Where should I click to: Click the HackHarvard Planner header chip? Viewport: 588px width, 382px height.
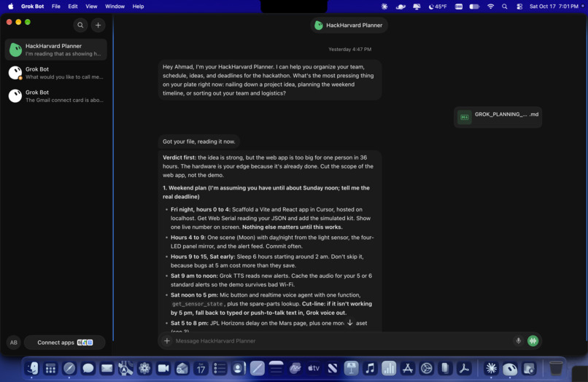tap(349, 25)
